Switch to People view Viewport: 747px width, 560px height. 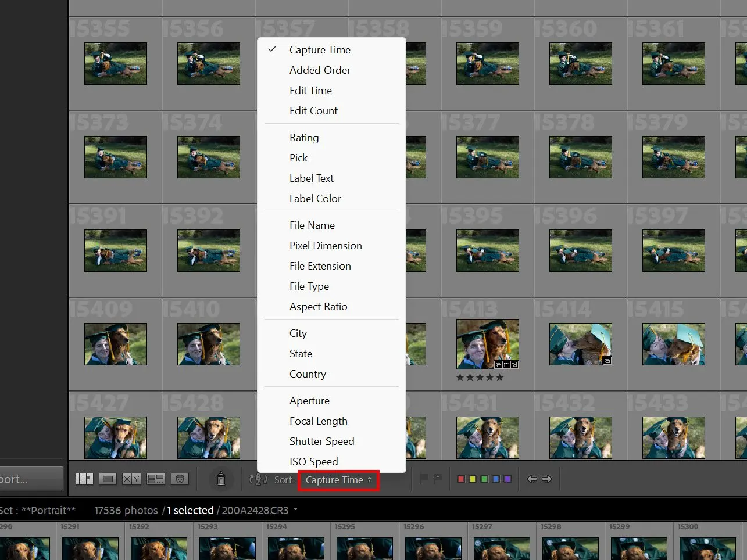pyautogui.click(x=180, y=479)
